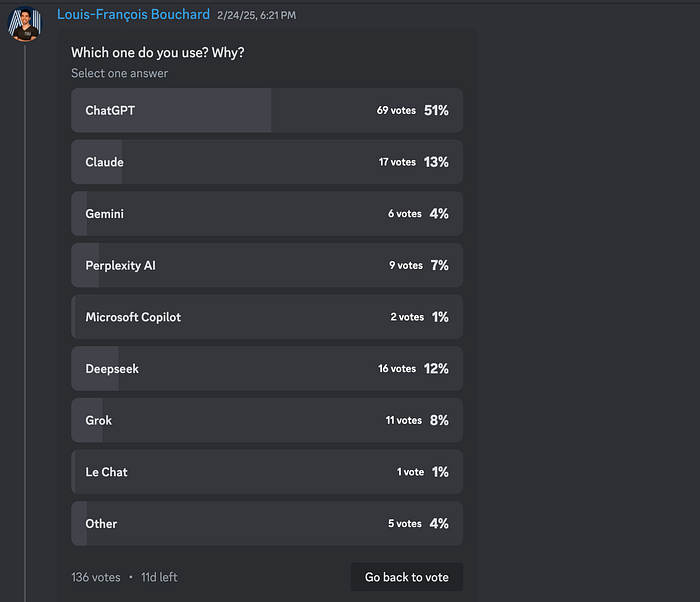Click the message timestamp 2/24/25, 6:21 PM
This screenshot has width=700, height=602.
coord(256,16)
